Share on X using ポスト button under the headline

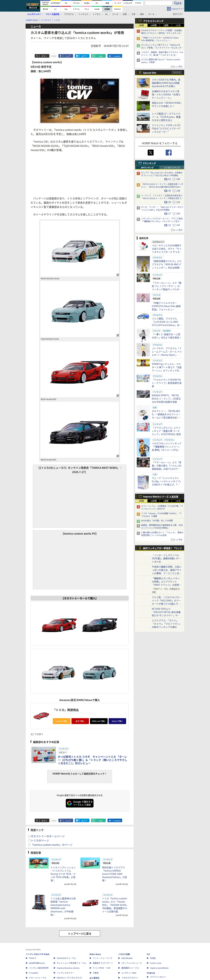pos(42,56)
